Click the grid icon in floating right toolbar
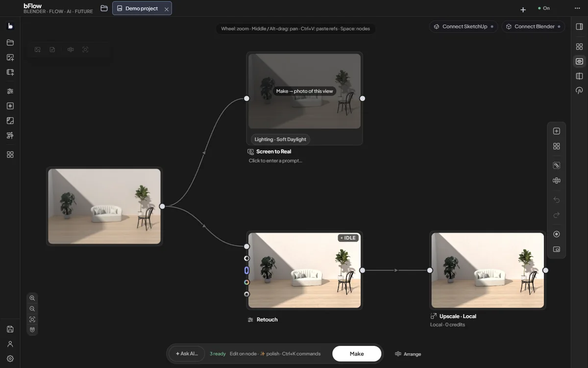 557,146
